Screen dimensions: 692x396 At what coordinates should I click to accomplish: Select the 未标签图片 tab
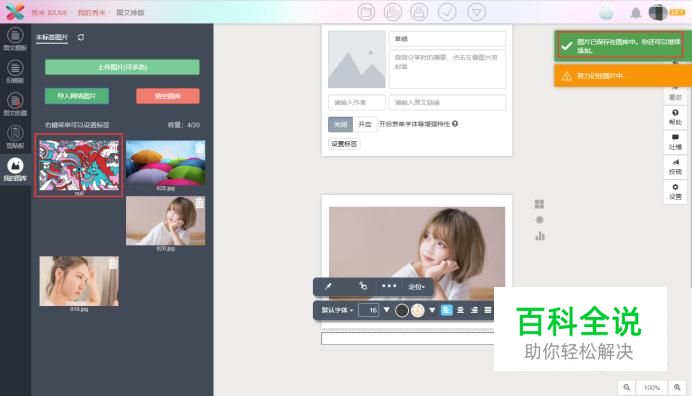point(52,38)
